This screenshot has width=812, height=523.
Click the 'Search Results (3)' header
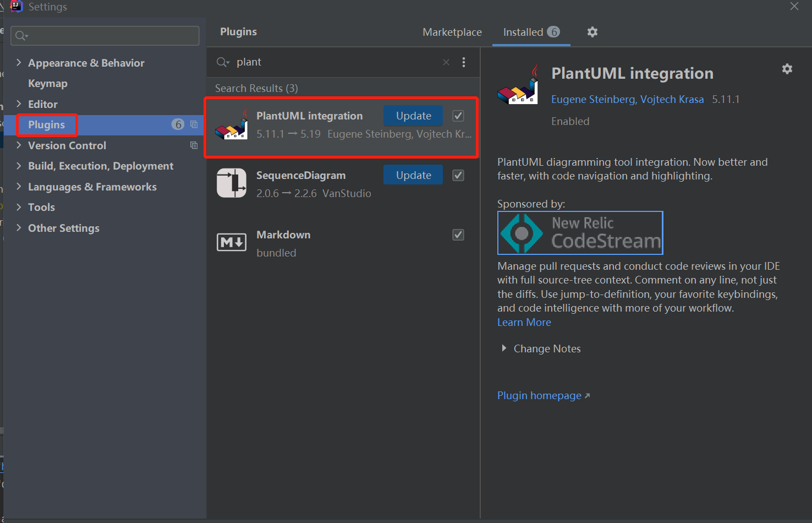pos(256,88)
